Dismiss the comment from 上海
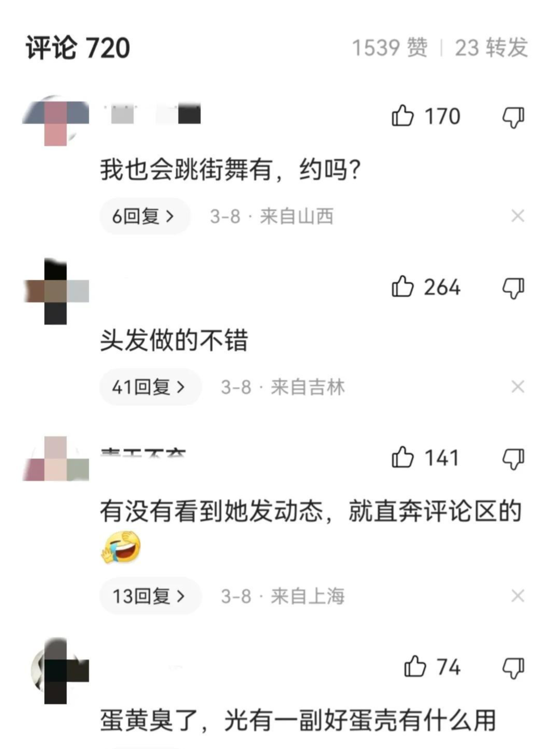 [517, 596]
